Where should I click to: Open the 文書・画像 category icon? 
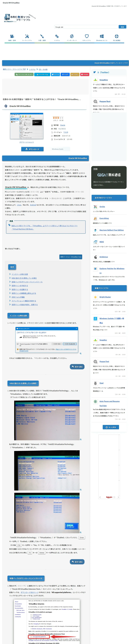click(42, 36)
